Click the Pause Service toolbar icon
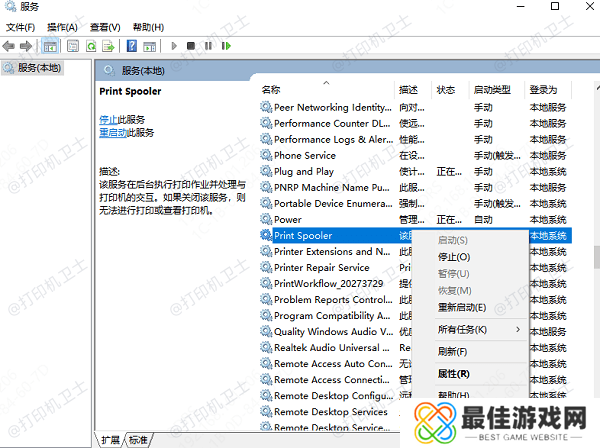The width and height of the screenshot is (600, 448). point(209,46)
